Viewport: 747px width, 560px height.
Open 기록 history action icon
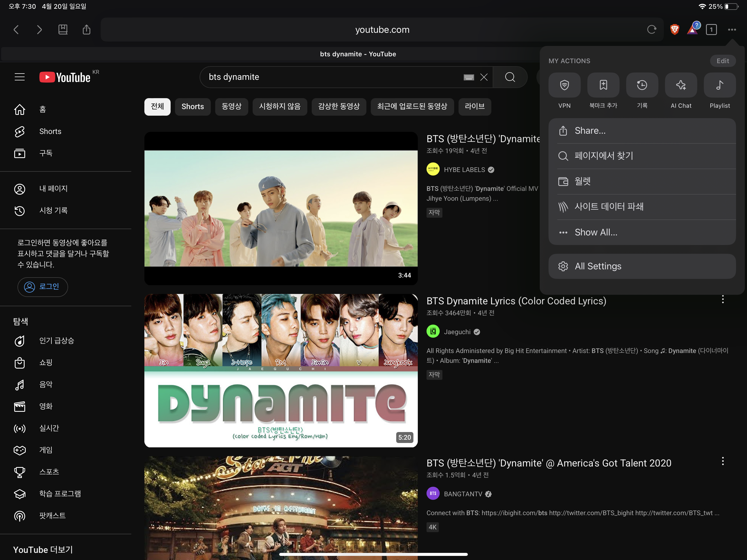pos(642,85)
